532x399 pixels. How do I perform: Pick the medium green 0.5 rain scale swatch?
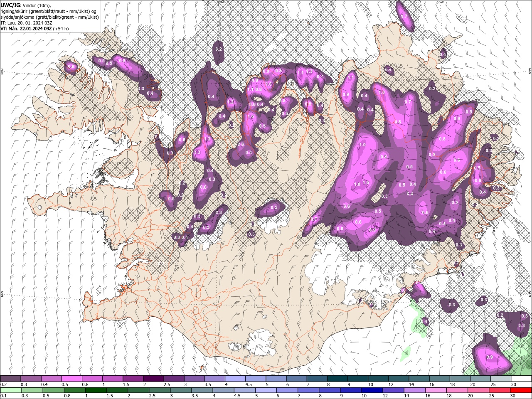pos(53,390)
